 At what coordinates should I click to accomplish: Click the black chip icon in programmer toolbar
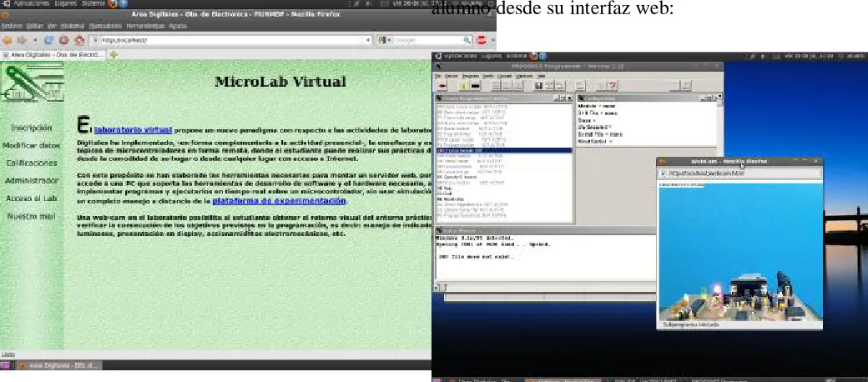(475, 86)
